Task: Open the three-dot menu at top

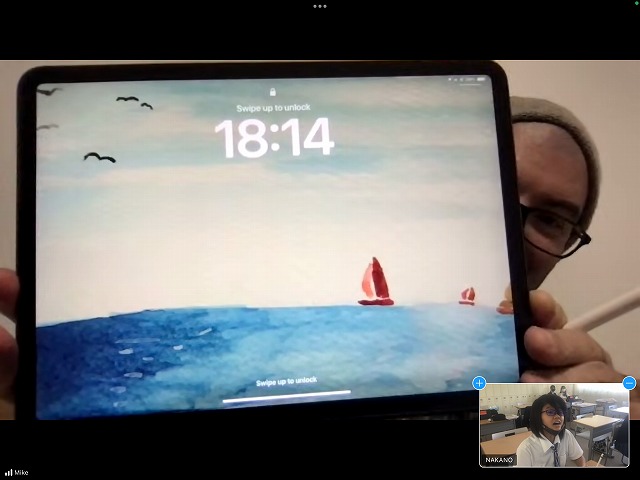Action: click(x=320, y=7)
